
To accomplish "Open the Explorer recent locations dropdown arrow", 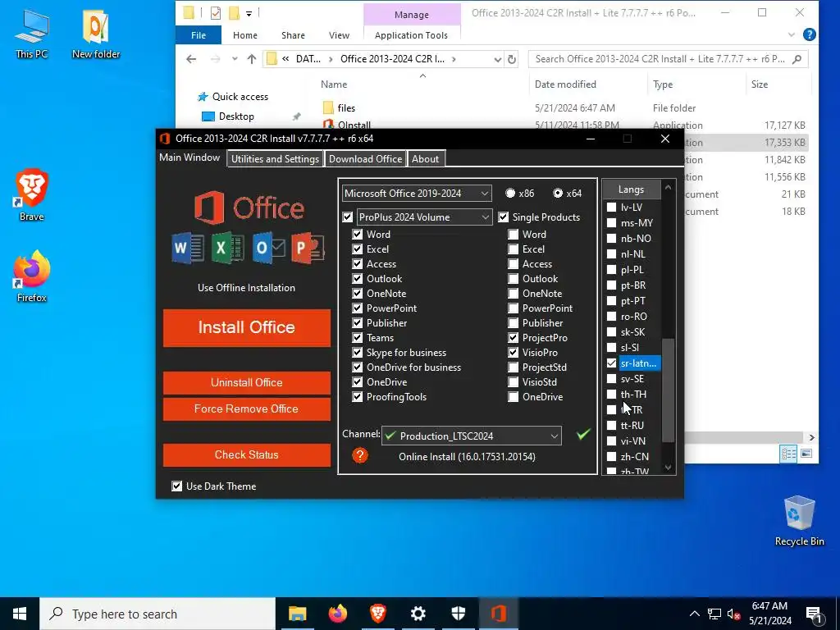I will click(x=235, y=59).
